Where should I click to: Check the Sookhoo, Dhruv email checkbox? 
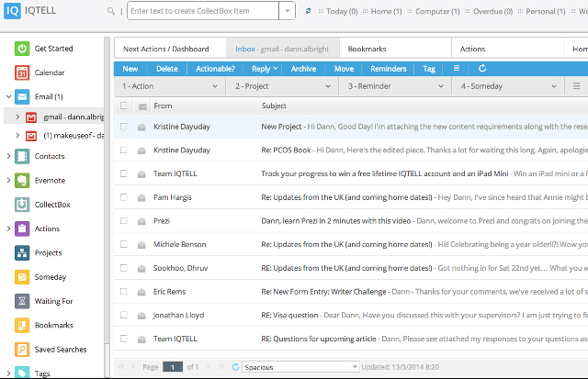click(124, 268)
